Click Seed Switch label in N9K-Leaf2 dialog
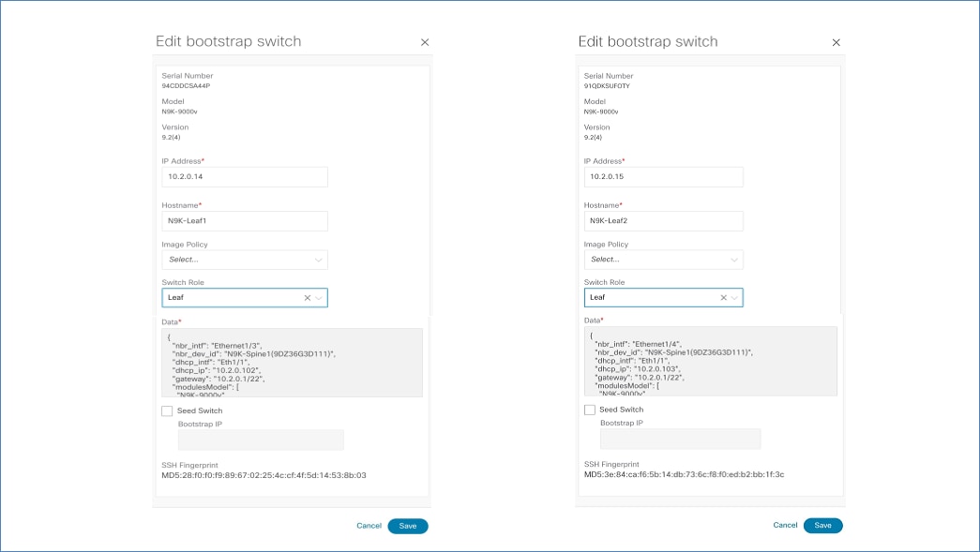 621,410
